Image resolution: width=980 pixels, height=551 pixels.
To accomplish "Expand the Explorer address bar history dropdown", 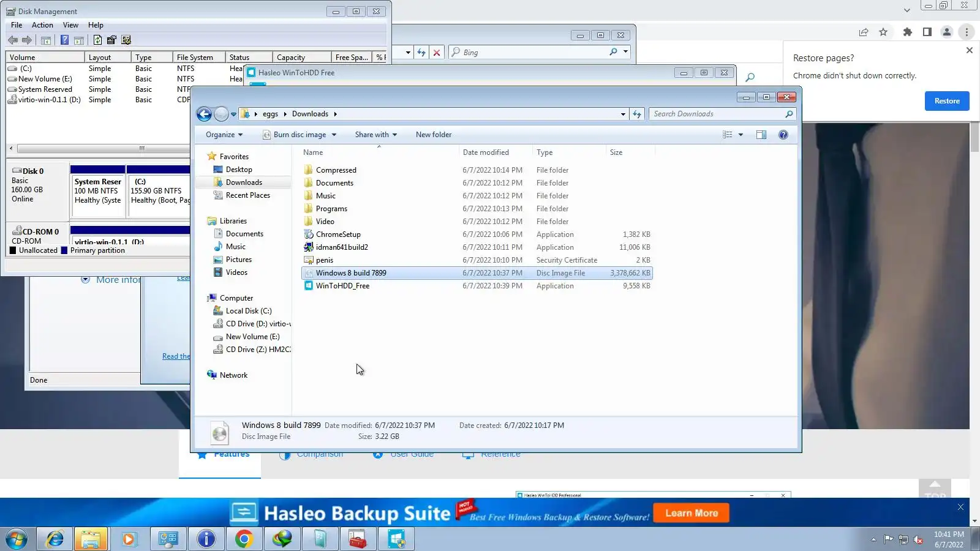I will tap(623, 114).
